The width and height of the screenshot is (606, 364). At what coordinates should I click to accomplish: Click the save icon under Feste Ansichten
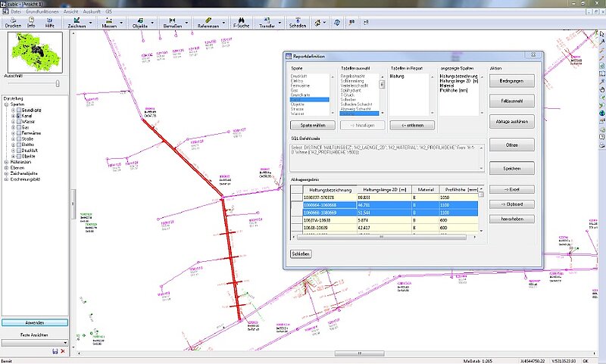click(x=55, y=351)
